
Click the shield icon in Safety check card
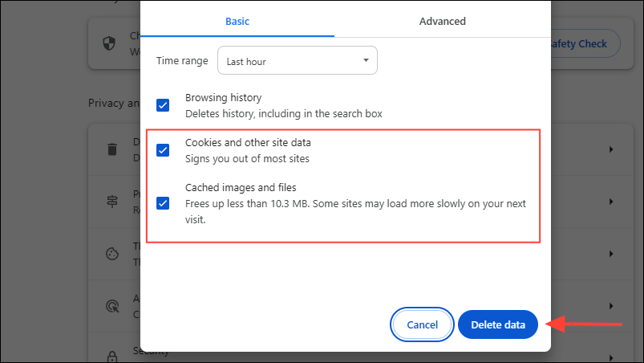click(x=109, y=43)
